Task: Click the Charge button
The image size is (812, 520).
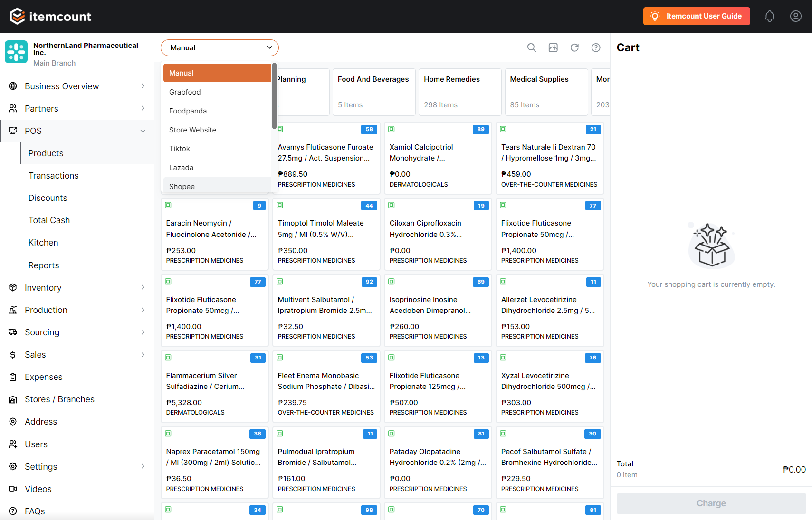Action: click(x=711, y=503)
